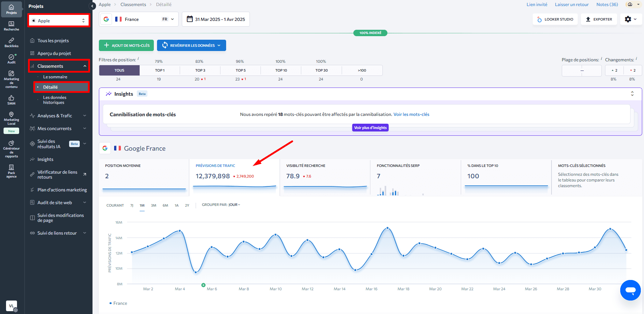Image resolution: width=644 pixels, height=314 pixels.
Task: Open Insights sidebar item
Action: tap(45, 159)
